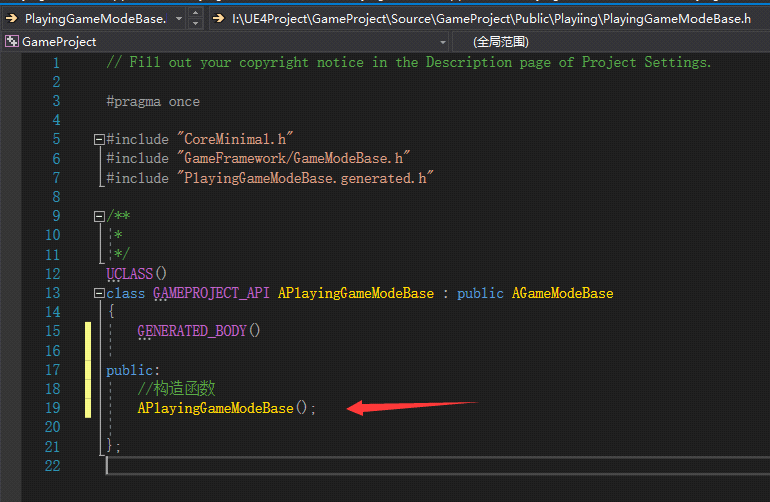Click the GameProject project icon

[12, 42]
